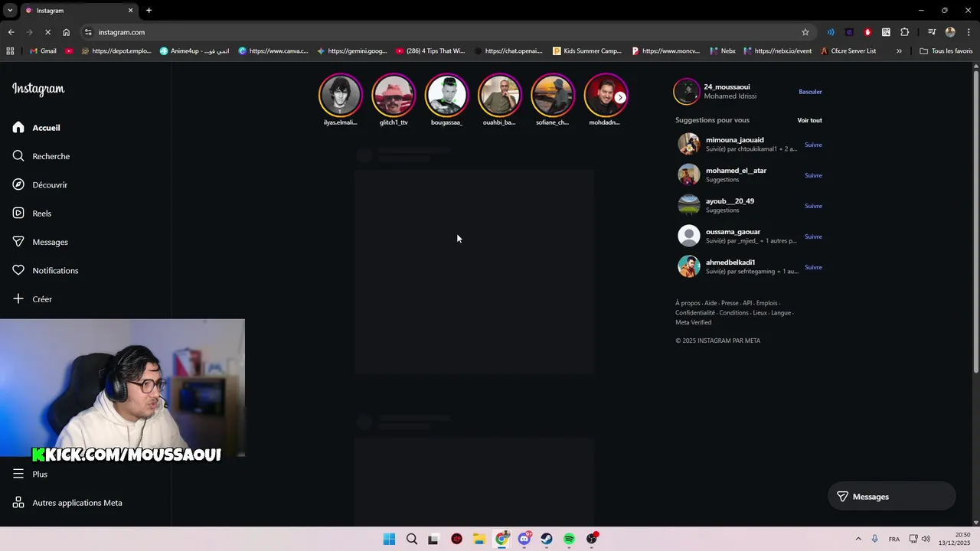
Task: Go to Découvrir in the sidebar
Action: coord(40,184)
